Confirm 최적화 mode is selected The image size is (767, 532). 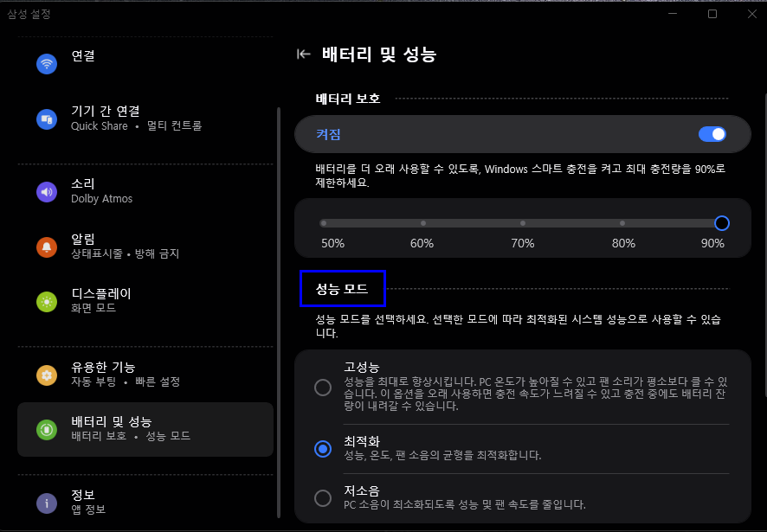tap(323, 449)
